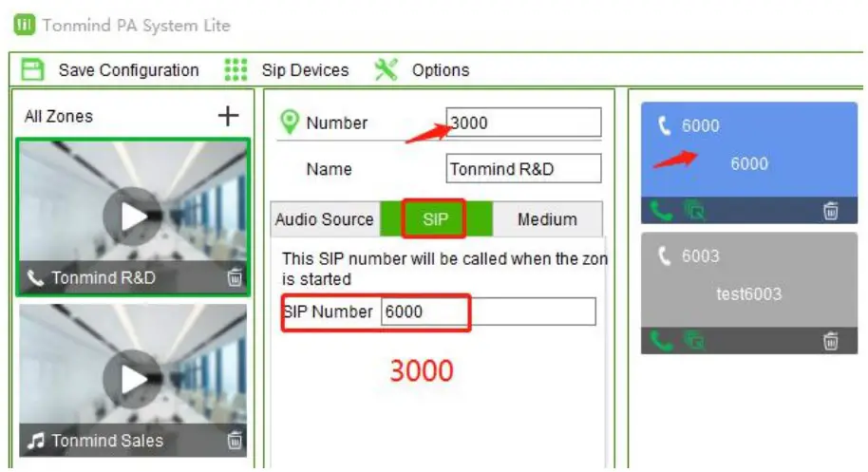Screen dimensions: 868x472
Task: Click the Tonmind Sales zone caption
Action: (107, 441)
